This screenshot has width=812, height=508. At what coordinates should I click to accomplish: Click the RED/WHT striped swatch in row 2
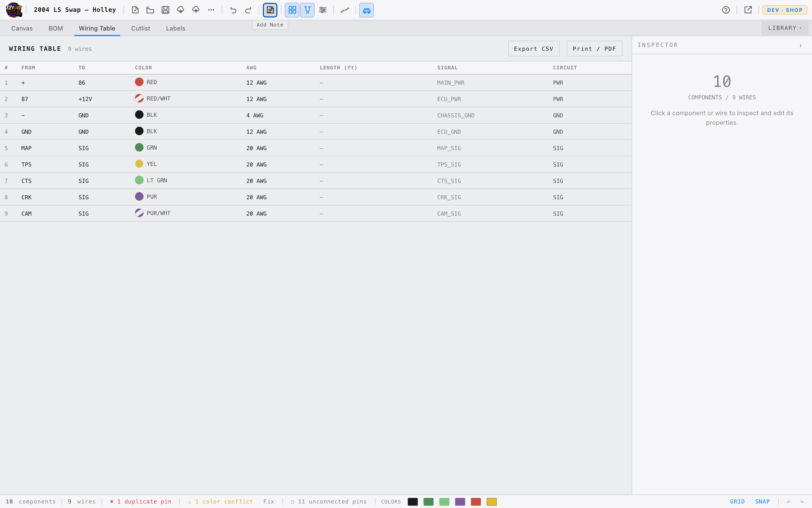pyautogui.click(x=139, y=98)
